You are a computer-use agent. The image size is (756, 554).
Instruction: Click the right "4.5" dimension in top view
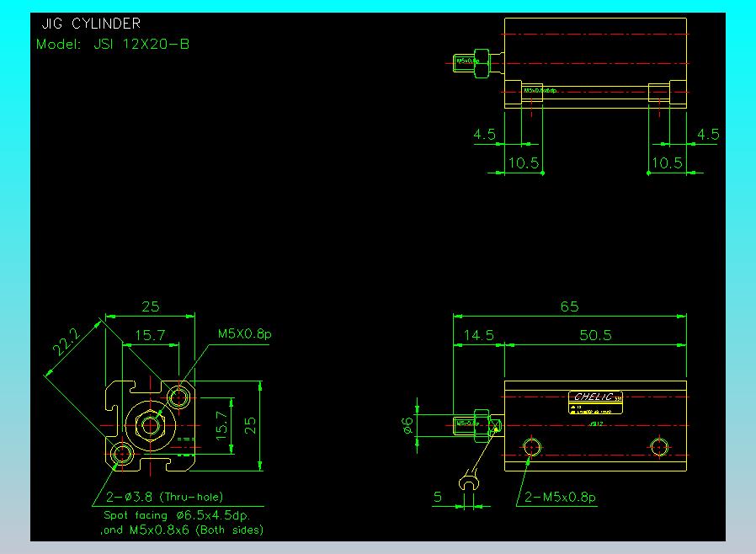708,134
